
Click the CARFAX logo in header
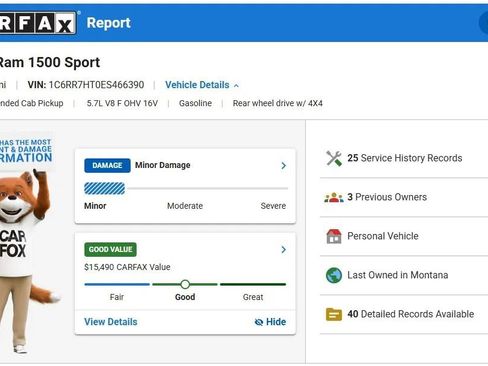[38, 23]
